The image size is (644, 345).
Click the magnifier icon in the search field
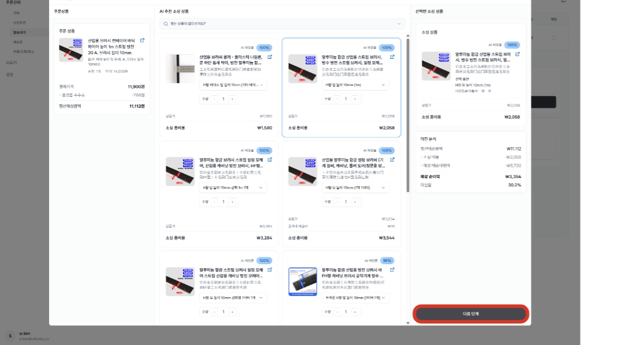(x=166, y=24)
